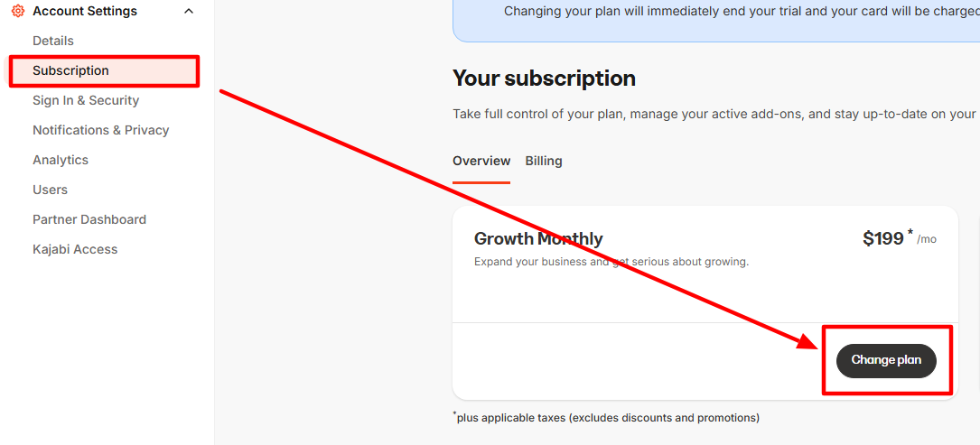Click the Account Settings gear icon
The height and width of the screenshot is (445, 980).
click(18, 12)
